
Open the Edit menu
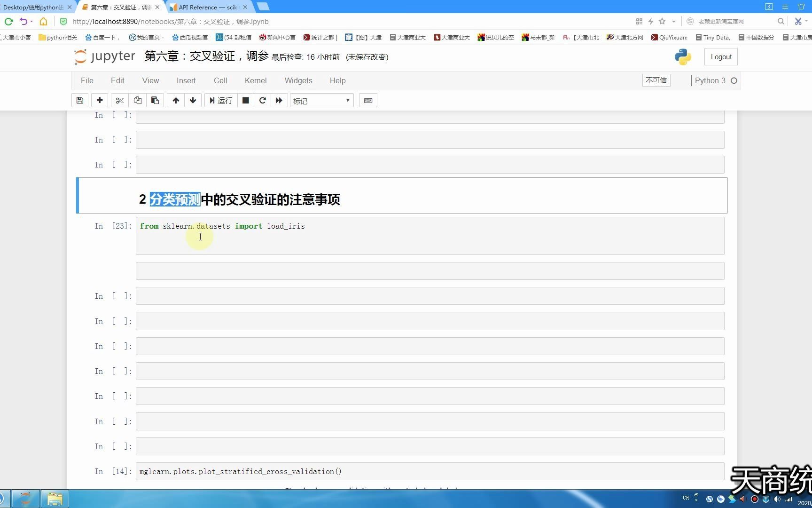tap(117, 80)
